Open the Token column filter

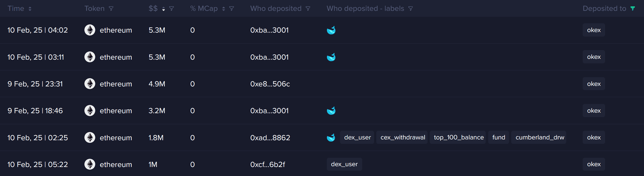[111, 8]
